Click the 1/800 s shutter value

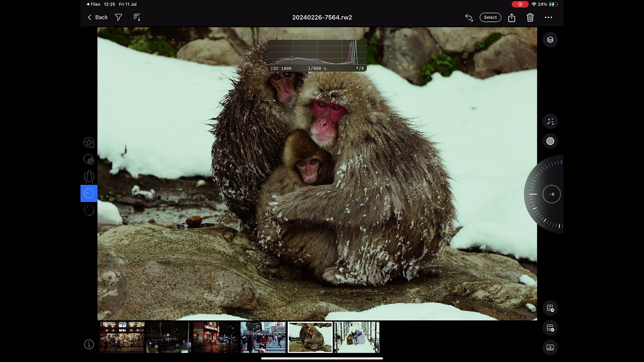pyautogui.click(x=317, y=68)
